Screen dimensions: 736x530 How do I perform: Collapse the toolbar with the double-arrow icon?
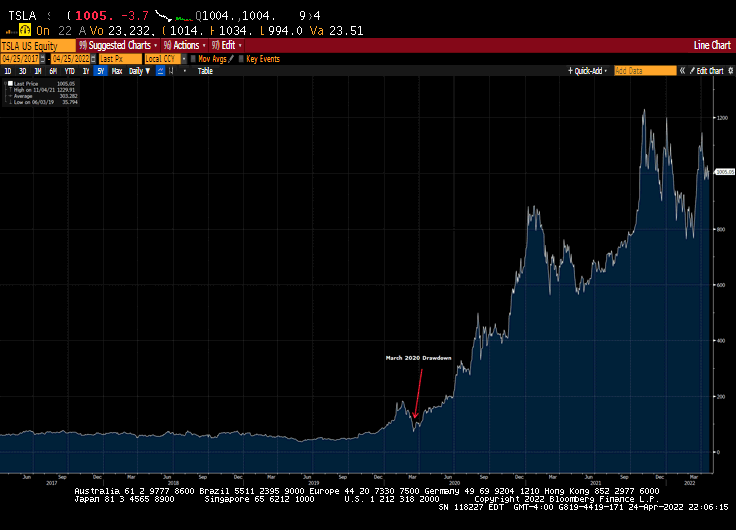(x=682, y=71)
